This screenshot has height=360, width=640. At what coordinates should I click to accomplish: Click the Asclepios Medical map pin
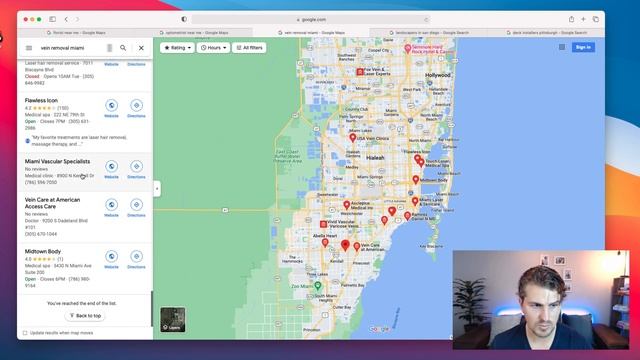point(347,204)
